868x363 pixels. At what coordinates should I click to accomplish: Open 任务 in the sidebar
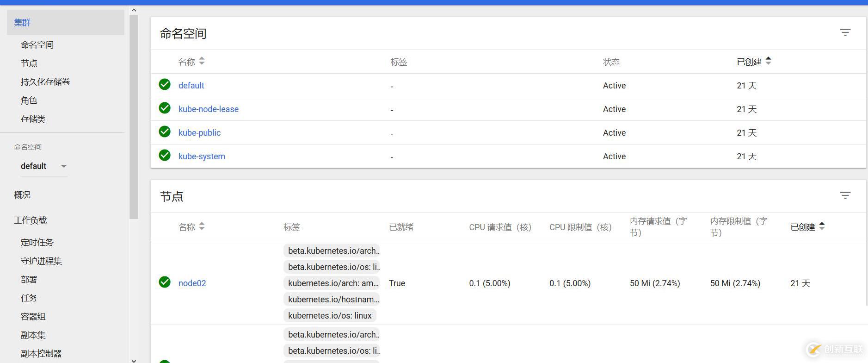(x=29, y=298)
